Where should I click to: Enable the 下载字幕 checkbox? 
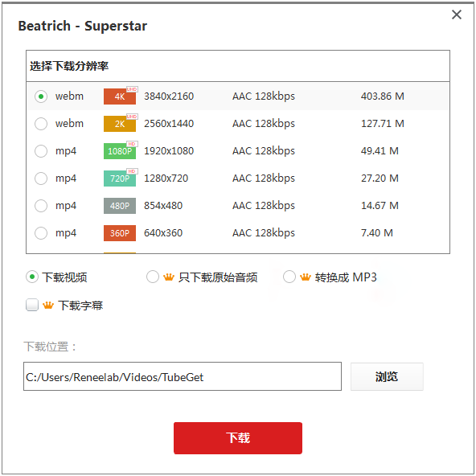[x=32, y=305]
